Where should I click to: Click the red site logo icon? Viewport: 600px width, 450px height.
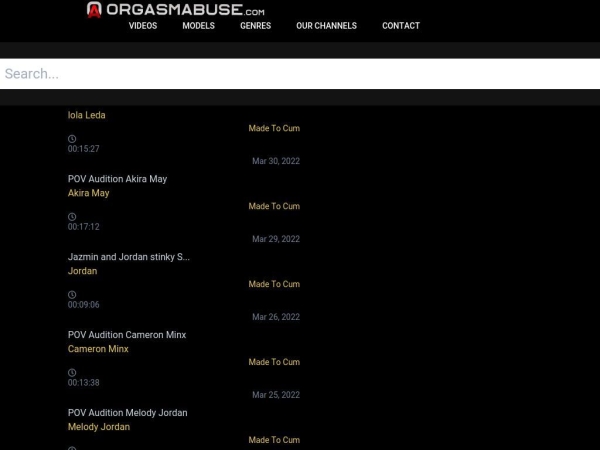pyautogui.click(x=94, y=10)
